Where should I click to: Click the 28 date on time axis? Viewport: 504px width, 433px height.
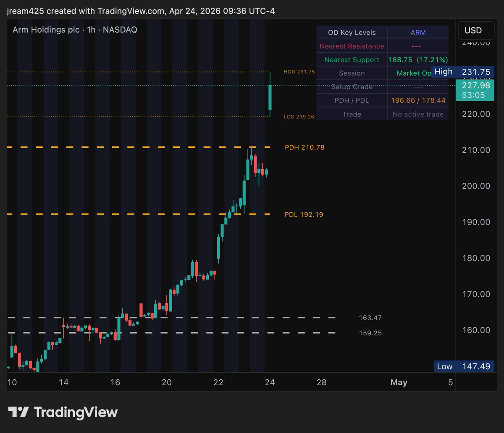click(322, 382)
